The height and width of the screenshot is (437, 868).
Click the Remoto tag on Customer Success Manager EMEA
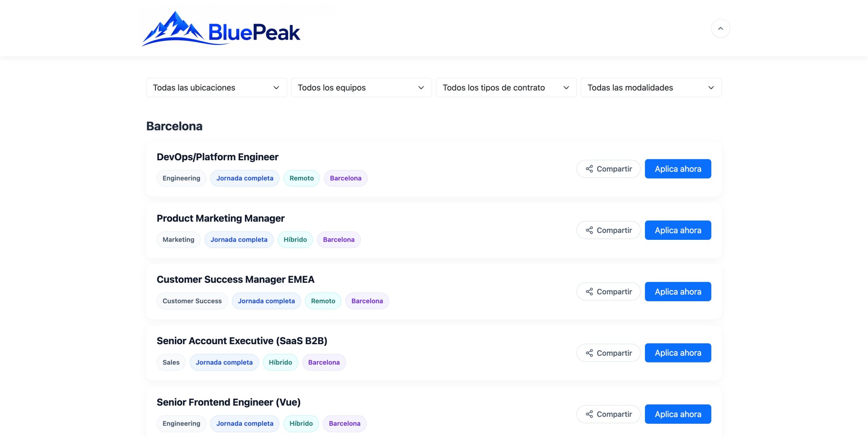[x=323, y=301]
